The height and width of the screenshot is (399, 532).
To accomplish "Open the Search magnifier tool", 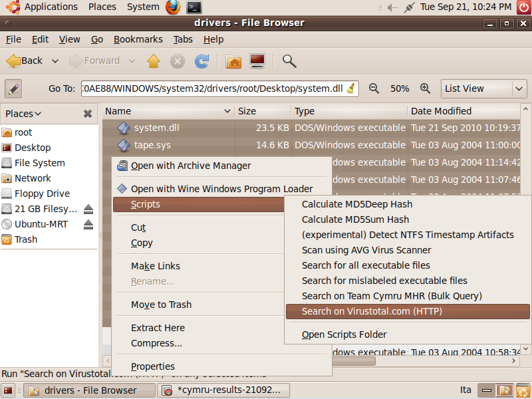I will tap(289, 61).
